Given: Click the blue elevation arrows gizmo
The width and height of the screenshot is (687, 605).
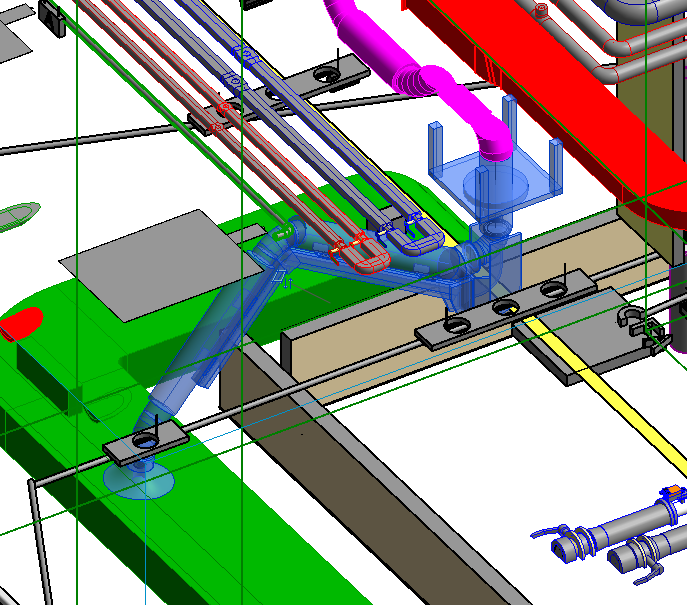Looking at the screenshot, I should (287, 283).
